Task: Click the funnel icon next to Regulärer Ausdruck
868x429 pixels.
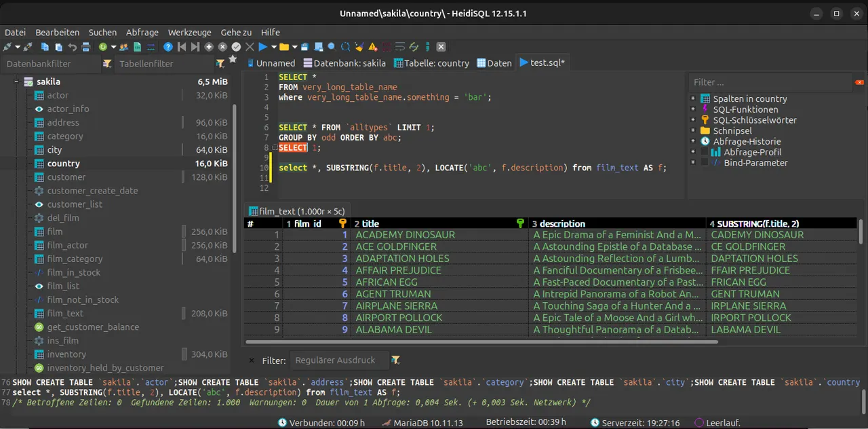Action: [395, 360]
